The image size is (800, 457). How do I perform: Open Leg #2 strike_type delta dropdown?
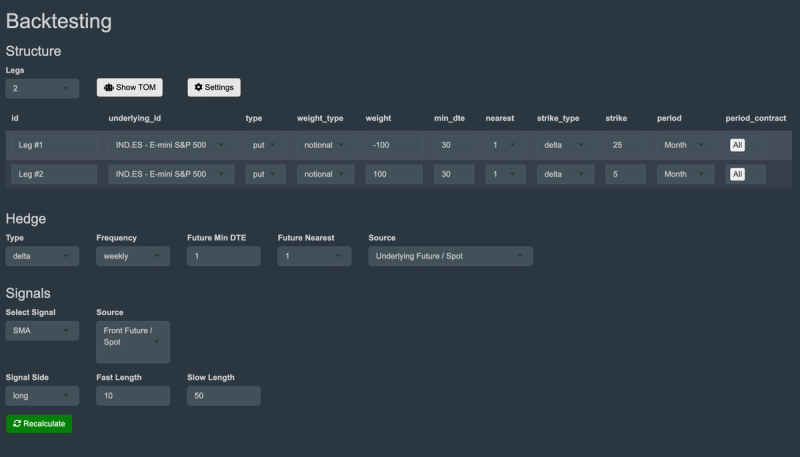(x=565, y=174)
